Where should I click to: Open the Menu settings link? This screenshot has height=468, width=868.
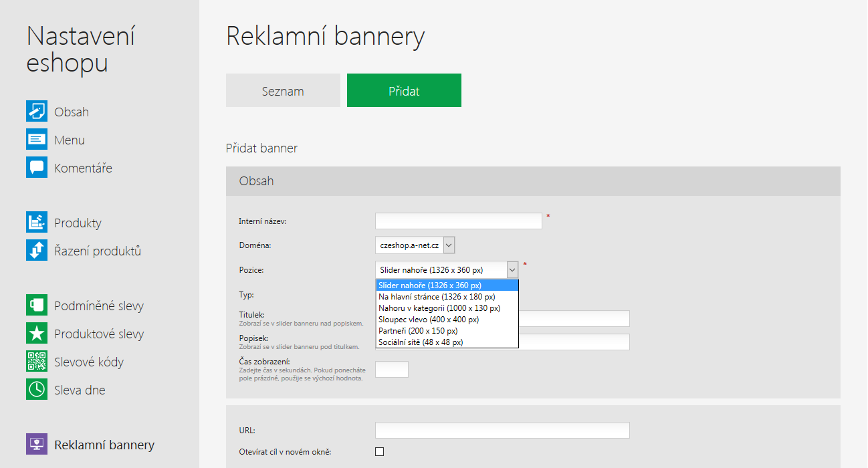point(70,140)
